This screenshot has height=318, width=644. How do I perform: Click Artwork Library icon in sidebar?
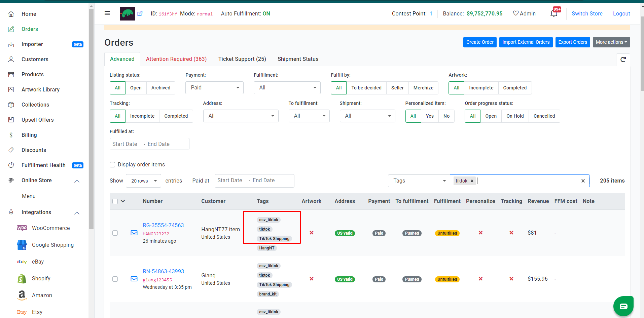(11, 90)
